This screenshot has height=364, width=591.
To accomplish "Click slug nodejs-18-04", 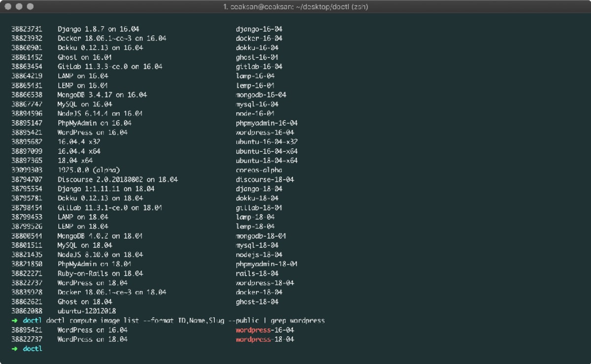I will pos(259,255).
